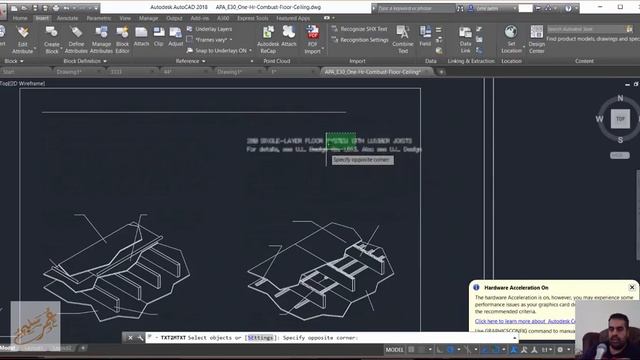Toggle the Frames vary option
The image size is (640, 360).
[209, 40]
